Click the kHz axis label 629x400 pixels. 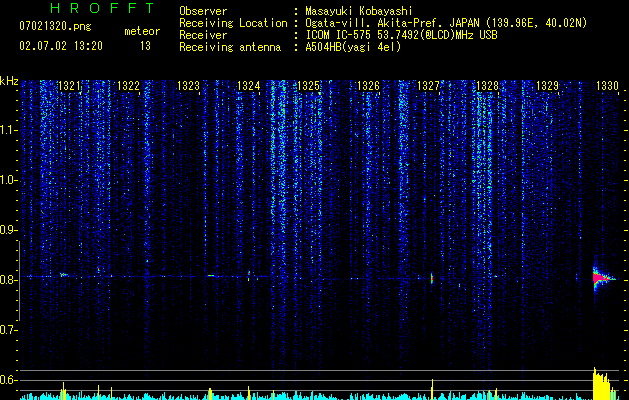pos(9,81)
